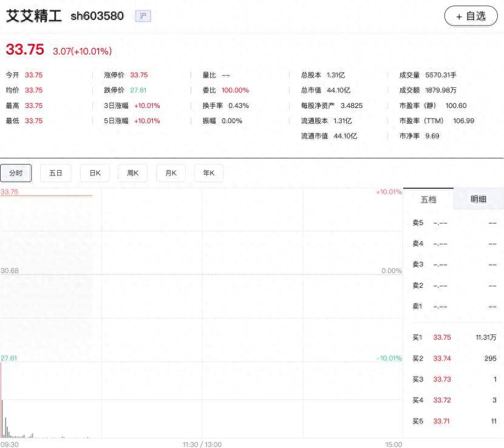
Task: Click the 流通市值 value 44.10亿
Action: [346, 136]
